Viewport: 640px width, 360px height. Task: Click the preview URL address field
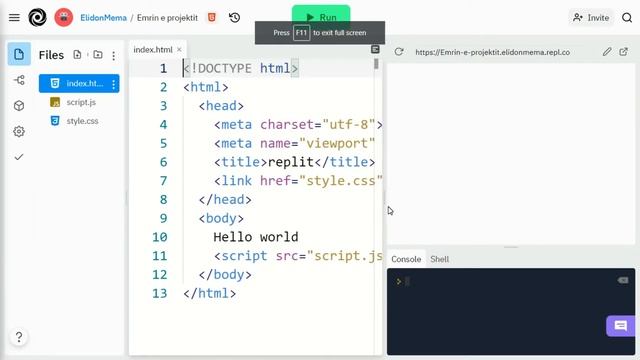[493, 52]
